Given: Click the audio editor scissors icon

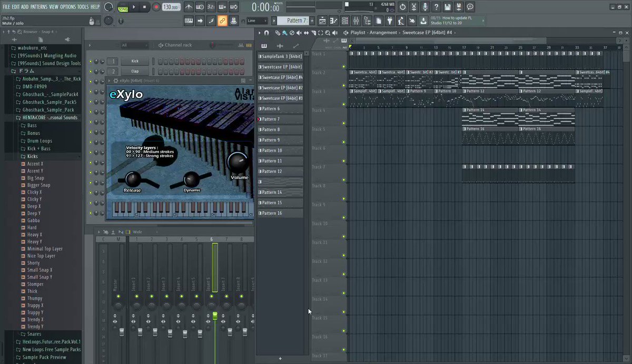Looking at the screenshot, I should (x=414, y=7).
